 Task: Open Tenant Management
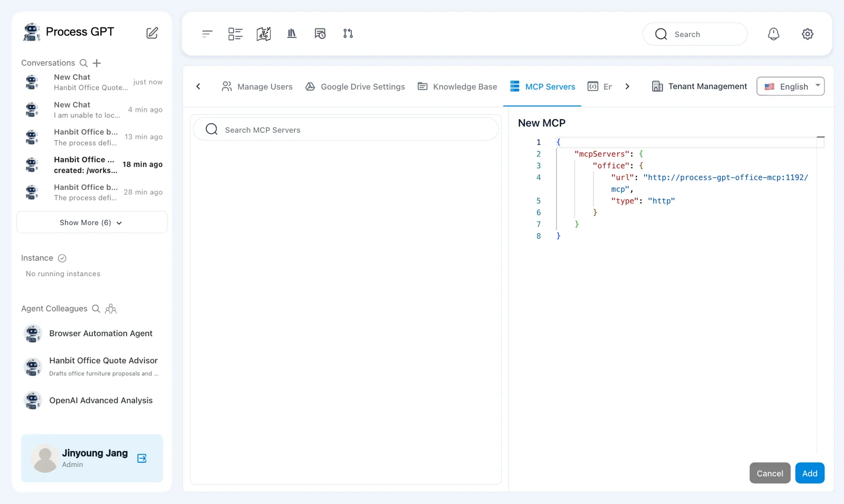(x=699, y=86)
